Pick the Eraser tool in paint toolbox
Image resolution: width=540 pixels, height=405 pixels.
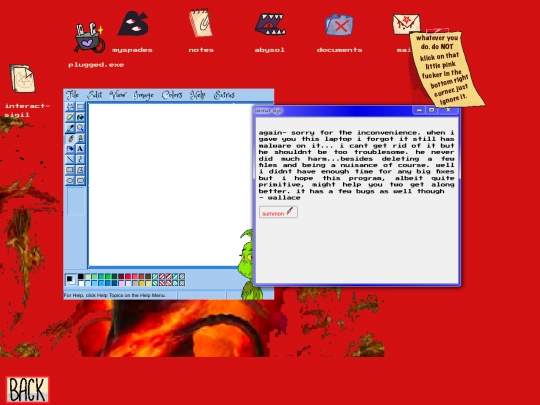[70, 117]
